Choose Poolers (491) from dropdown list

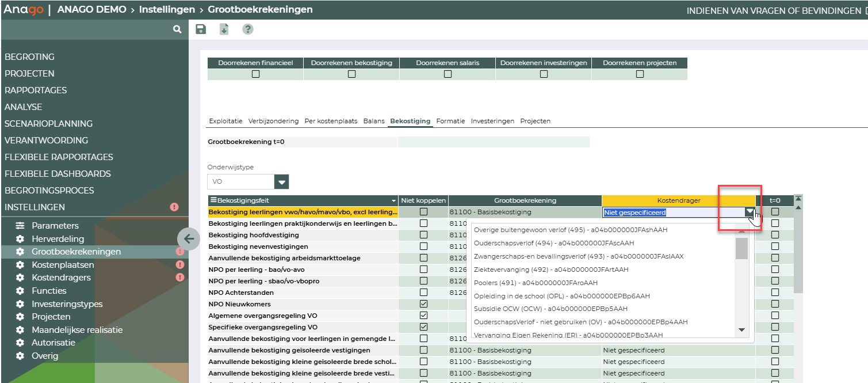(536, 283)
